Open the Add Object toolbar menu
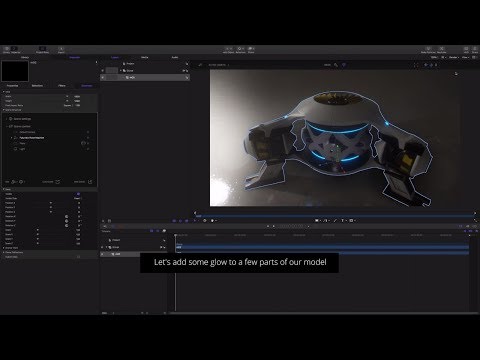The height and width of the screenshot is (360, 480). (228, 50)
